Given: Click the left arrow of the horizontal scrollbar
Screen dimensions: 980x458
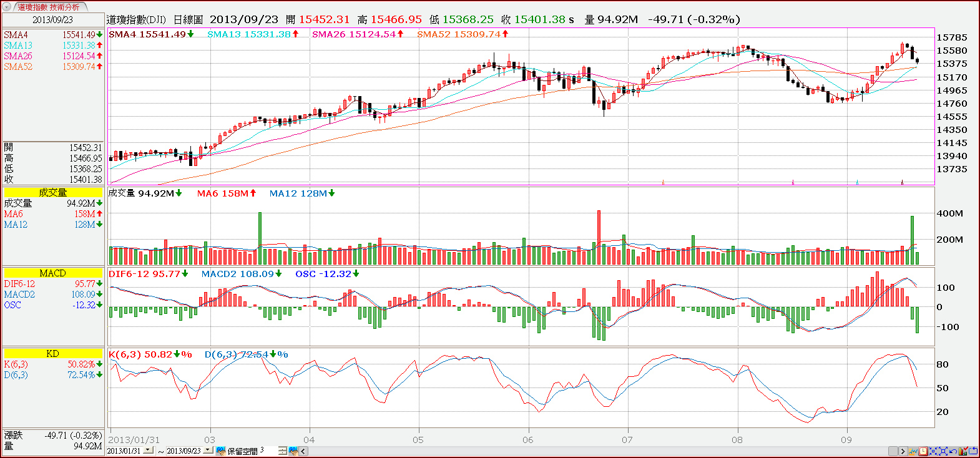Looking at the screenshot, I should (303, 451).
